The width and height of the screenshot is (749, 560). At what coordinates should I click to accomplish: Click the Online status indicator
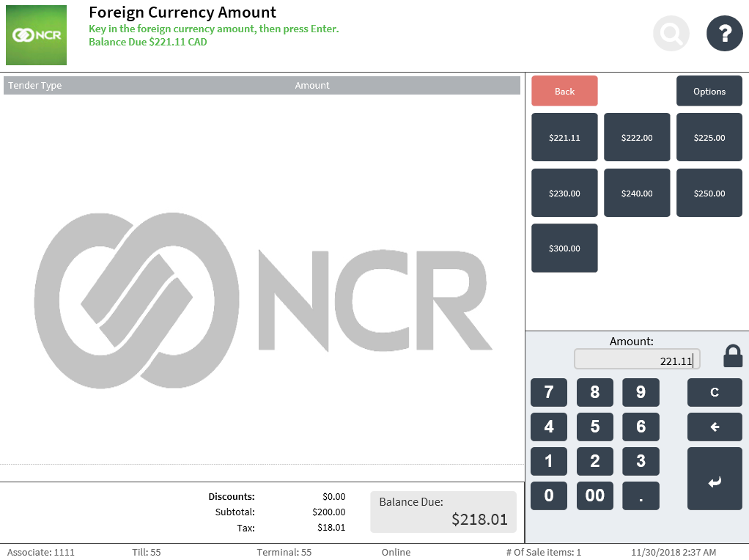pyautogui.click(x=396, y=553)
